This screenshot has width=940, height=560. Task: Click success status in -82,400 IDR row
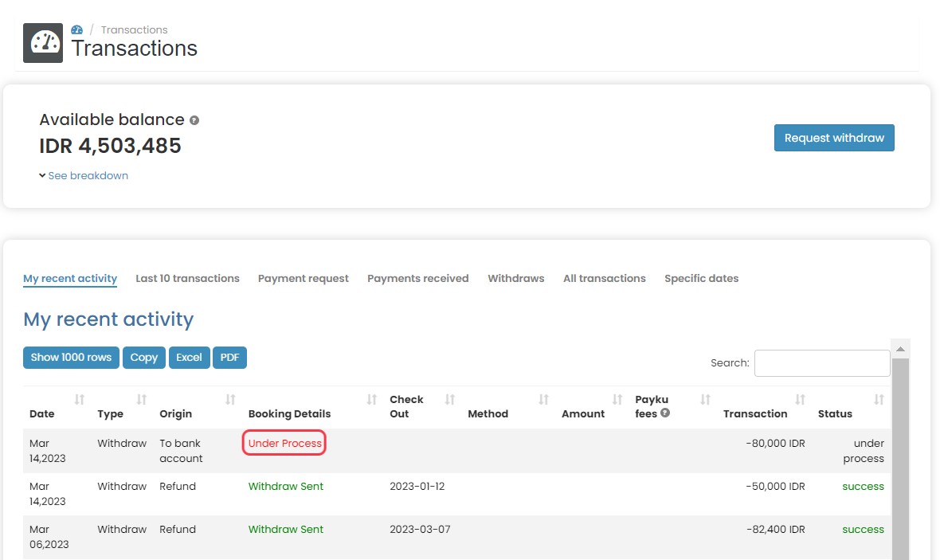[x=864, y=530]
